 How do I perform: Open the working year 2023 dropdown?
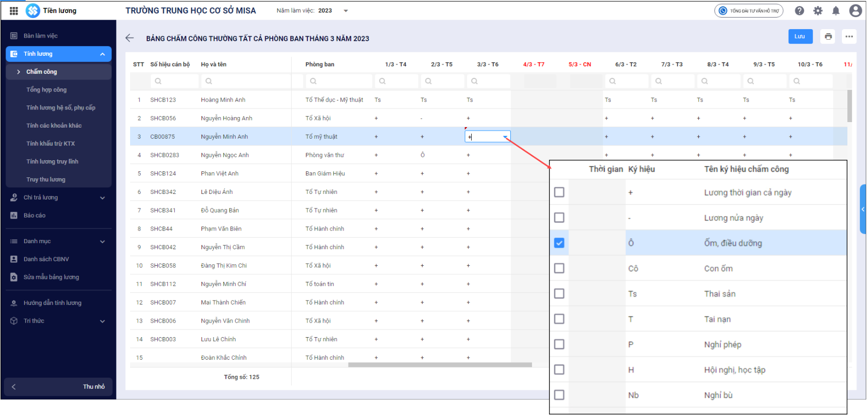pyautogui.click(x=346, y=11)
